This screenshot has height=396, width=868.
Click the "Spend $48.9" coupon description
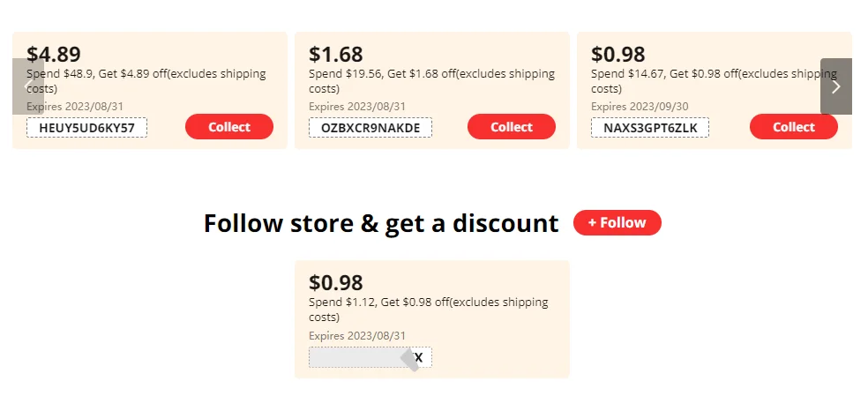(x=146, y=81)
